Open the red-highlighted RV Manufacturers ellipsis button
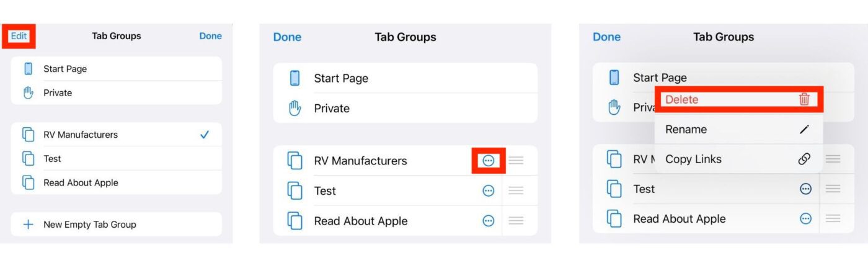This screenshot has width=868, height=273. coord(489,161)
